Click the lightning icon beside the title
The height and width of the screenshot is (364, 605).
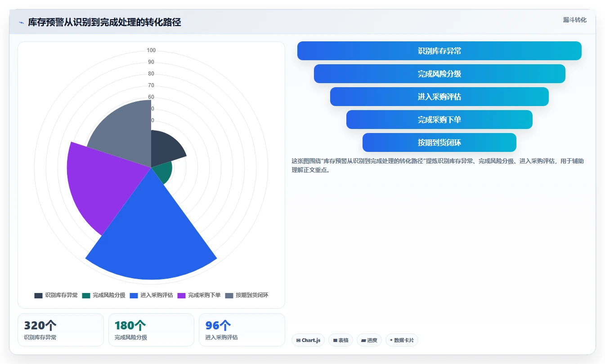(x=21, y=22)
